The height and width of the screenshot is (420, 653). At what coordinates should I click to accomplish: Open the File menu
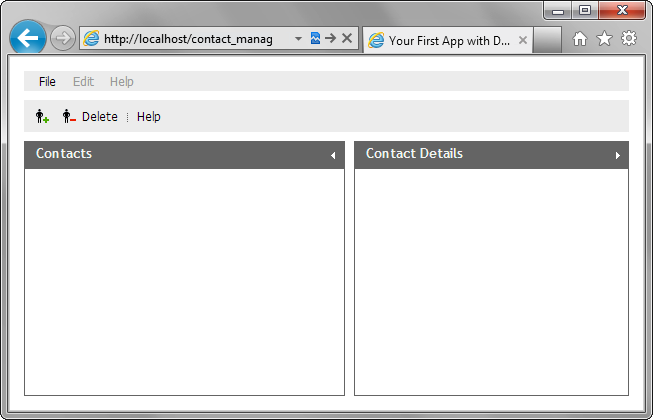[47, 82]
